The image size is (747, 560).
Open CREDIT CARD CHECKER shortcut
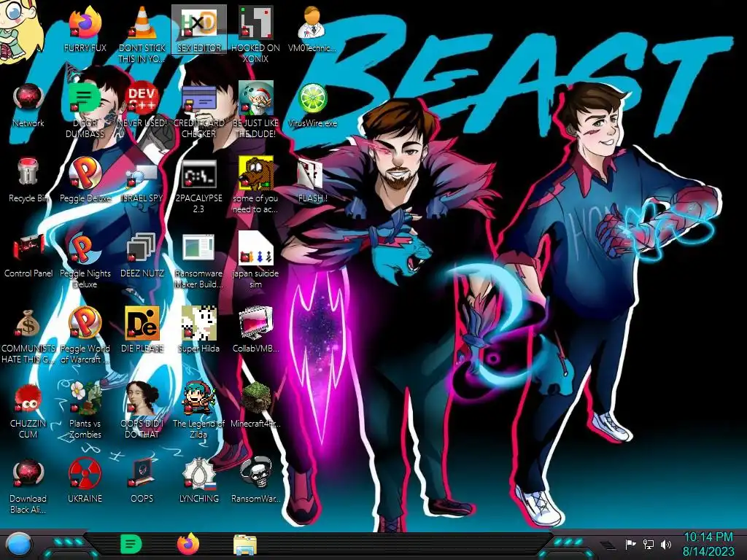tap(199, 98)
